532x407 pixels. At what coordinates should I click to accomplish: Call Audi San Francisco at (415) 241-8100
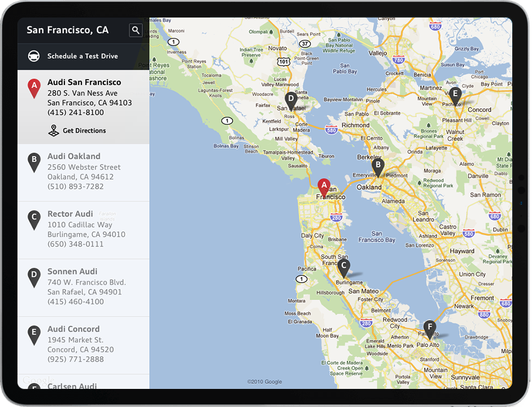point(76,112)
